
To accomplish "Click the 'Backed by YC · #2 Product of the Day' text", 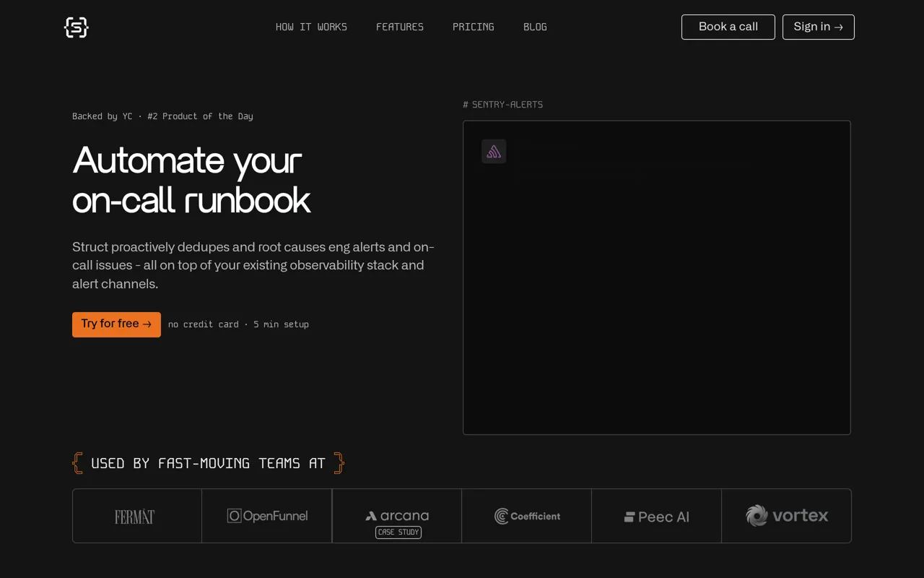I will [162, 116].
